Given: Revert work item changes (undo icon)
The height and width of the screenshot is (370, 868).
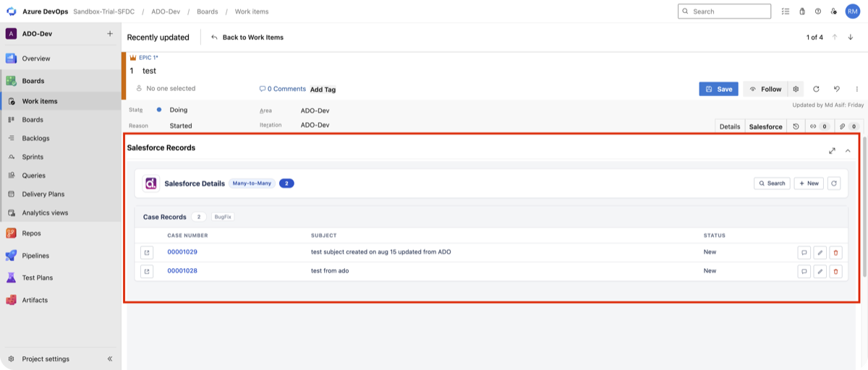Looking at the screenshot, I should [837, 89].
